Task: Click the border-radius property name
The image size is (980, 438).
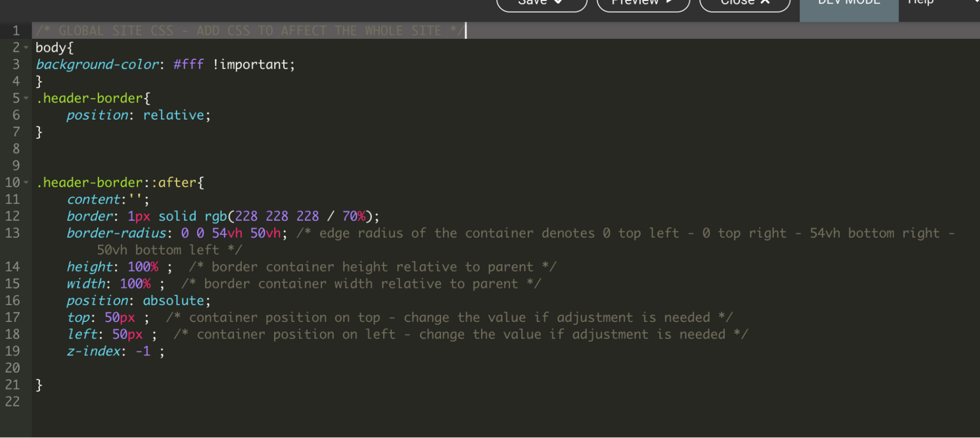Action: coord(116,233)
